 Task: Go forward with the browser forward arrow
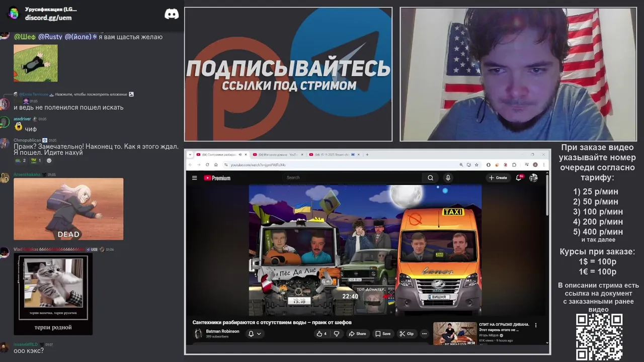[x=199, y=164]
